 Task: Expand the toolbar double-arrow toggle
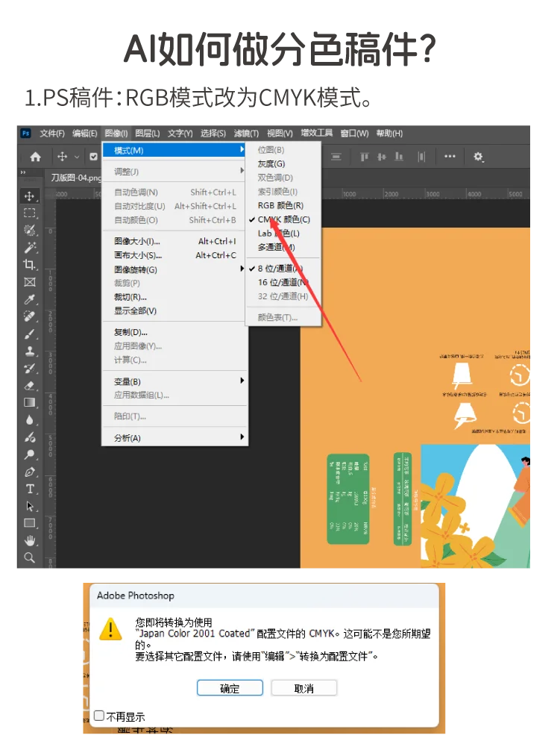pyautogui.click(x=23, y=172)
